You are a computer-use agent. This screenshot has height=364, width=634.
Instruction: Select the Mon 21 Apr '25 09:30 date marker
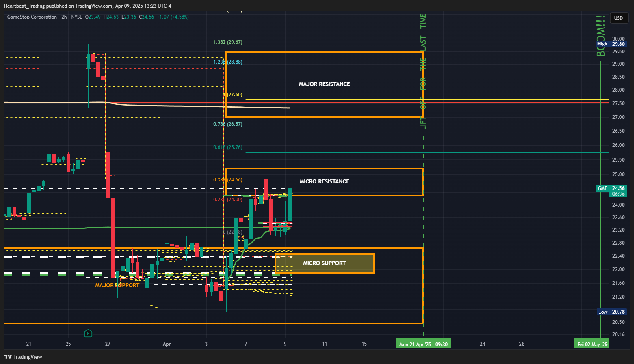pyautogui.click(x=423, y=344)
